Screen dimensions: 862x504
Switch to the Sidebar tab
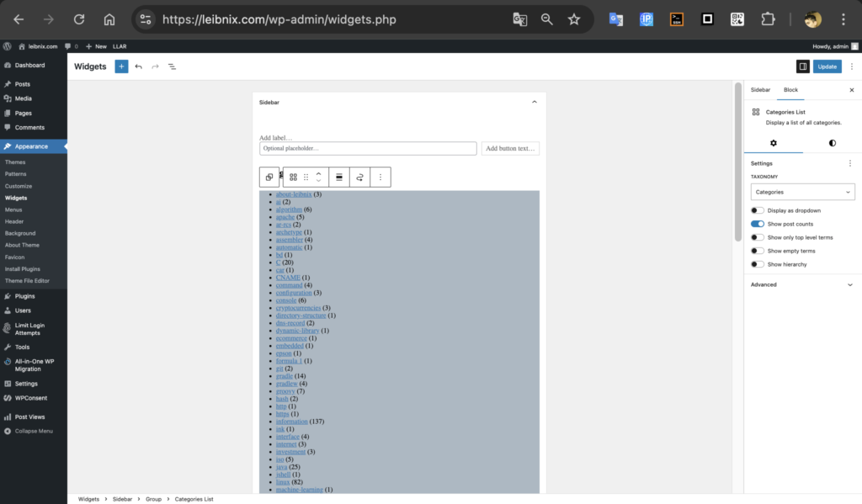click(760, 89)
